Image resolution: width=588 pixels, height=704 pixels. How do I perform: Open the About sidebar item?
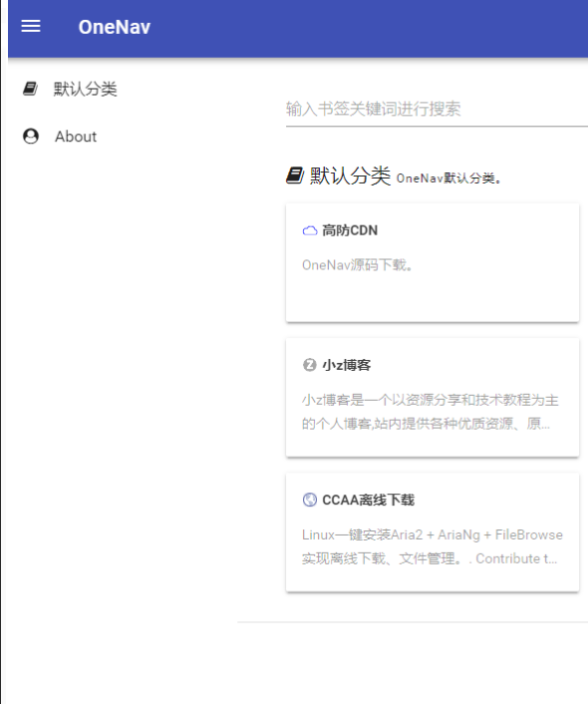[x=76, y=137]
